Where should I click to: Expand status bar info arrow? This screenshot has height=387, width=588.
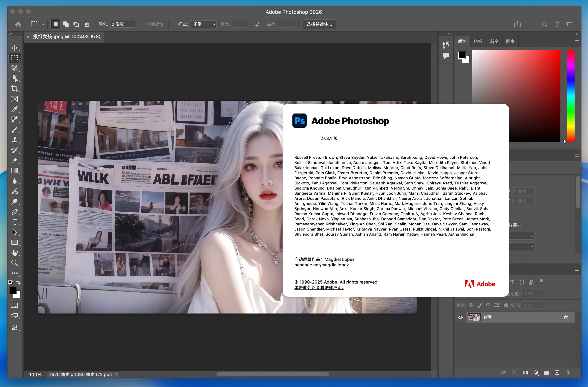tap(117, 375)
